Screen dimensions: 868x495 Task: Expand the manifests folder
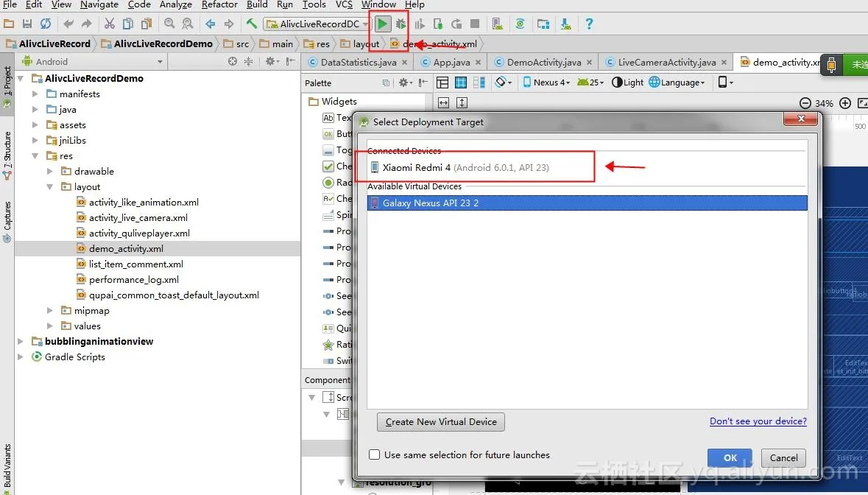point(35,94)
